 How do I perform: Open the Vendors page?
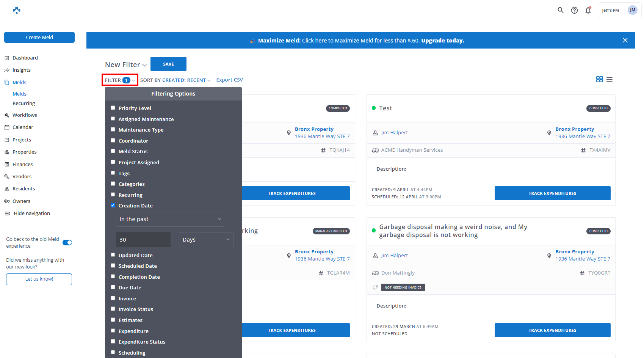click(x=22, y=176)
